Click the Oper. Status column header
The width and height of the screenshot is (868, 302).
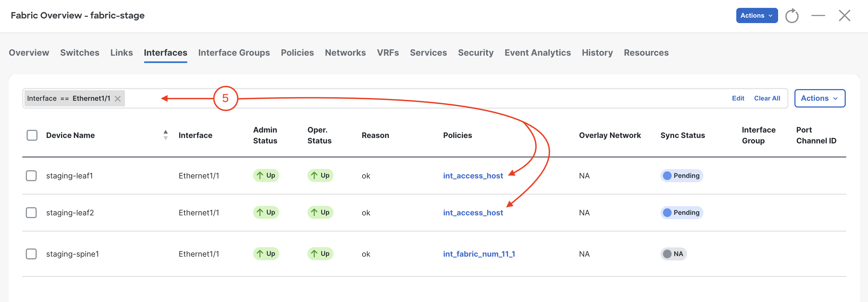tap(319, 135)
